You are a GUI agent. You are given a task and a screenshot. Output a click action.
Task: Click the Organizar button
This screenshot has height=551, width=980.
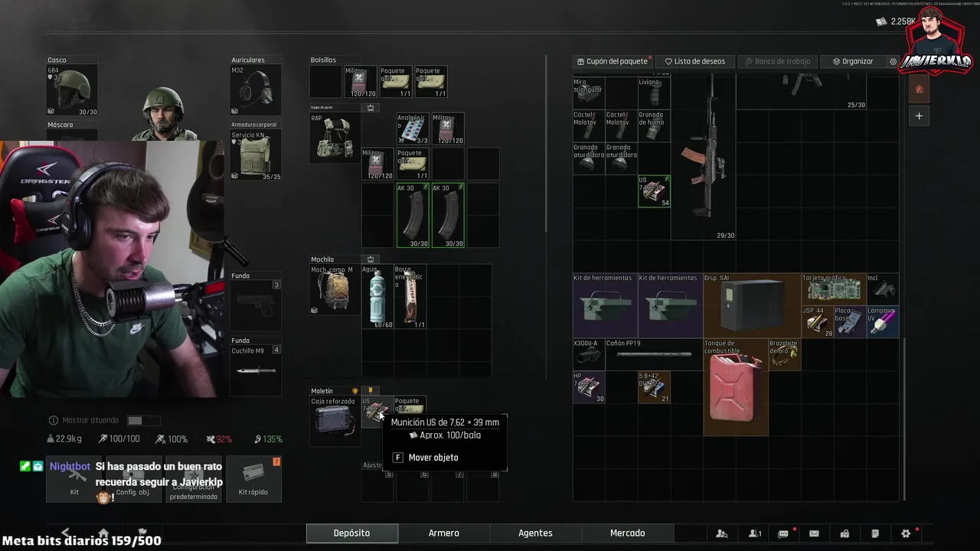pos(853,61)
